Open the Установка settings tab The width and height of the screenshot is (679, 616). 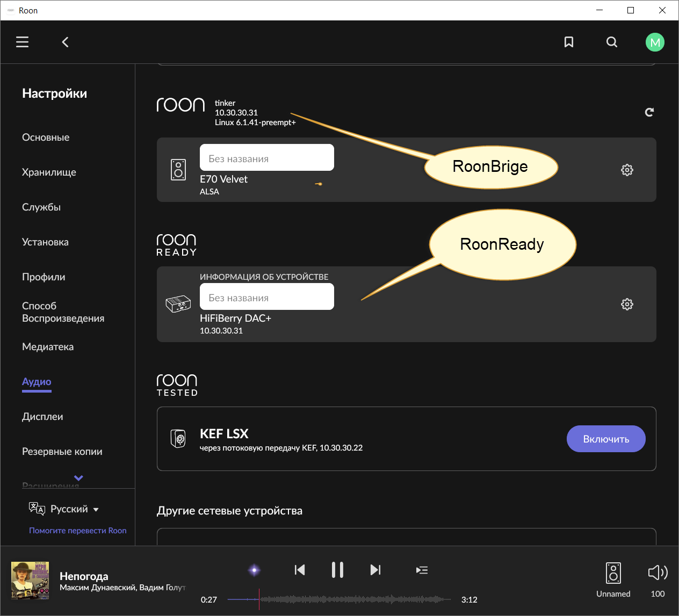45,242
